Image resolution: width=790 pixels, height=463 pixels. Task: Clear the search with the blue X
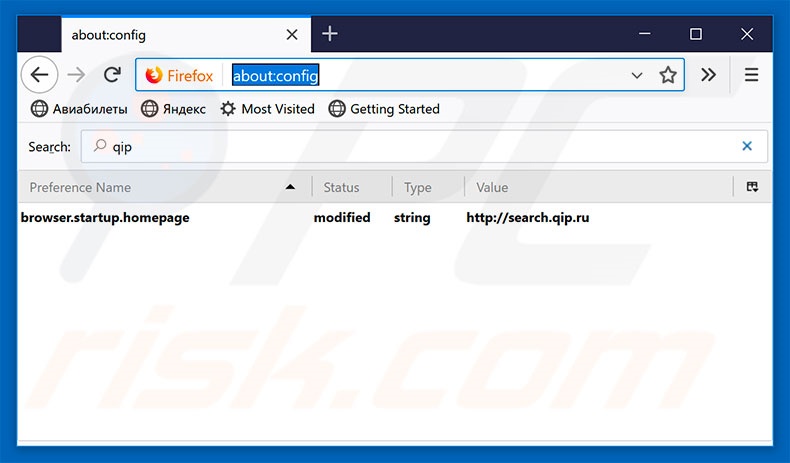click(747, 146)
